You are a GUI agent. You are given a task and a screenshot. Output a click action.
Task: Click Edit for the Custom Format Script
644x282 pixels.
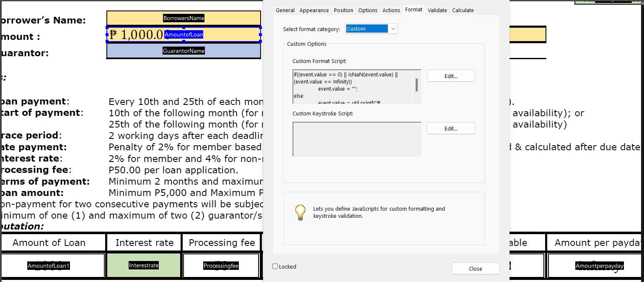click(x=451, y=76)
